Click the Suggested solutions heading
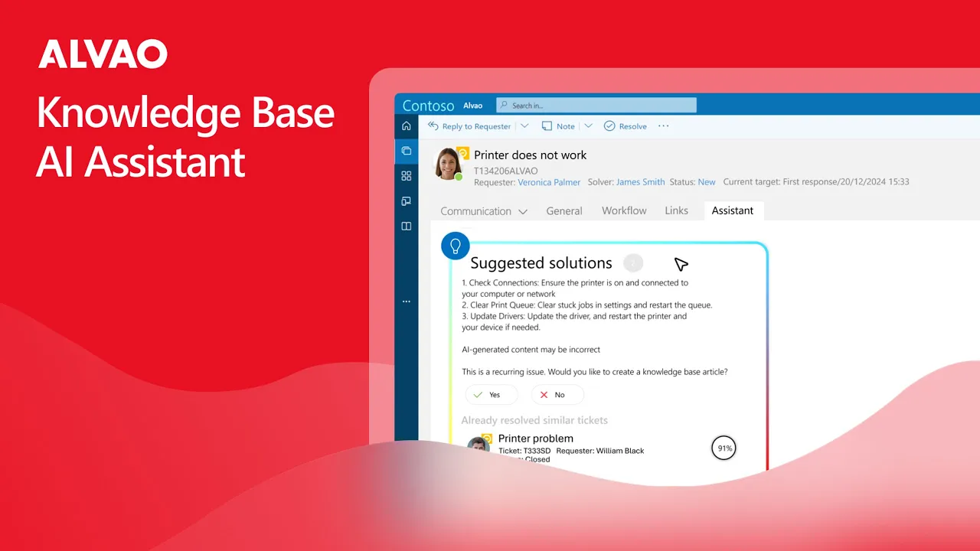 coord(541,263)
